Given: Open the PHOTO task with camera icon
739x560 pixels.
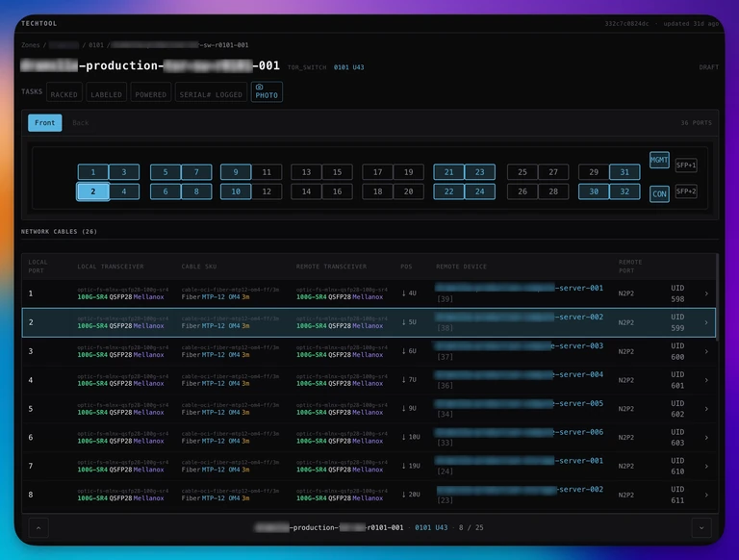Looking at the screenshot, I should click(x=267, y=91).
